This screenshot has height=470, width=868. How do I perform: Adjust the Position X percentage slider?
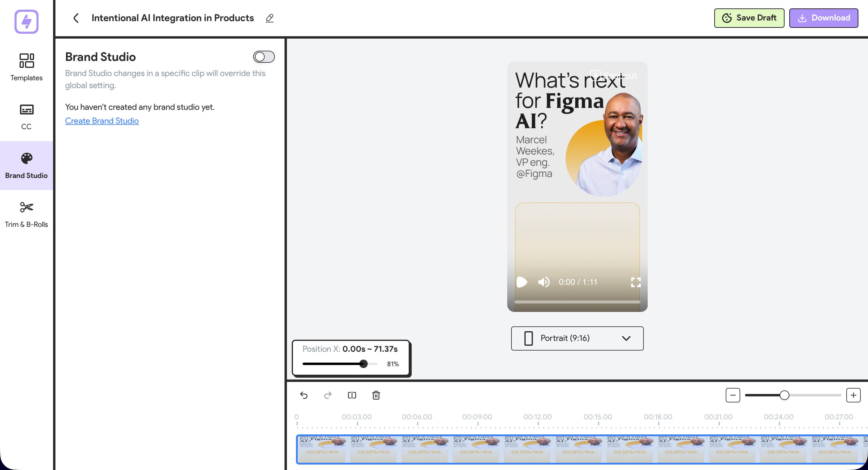point(363,364)
